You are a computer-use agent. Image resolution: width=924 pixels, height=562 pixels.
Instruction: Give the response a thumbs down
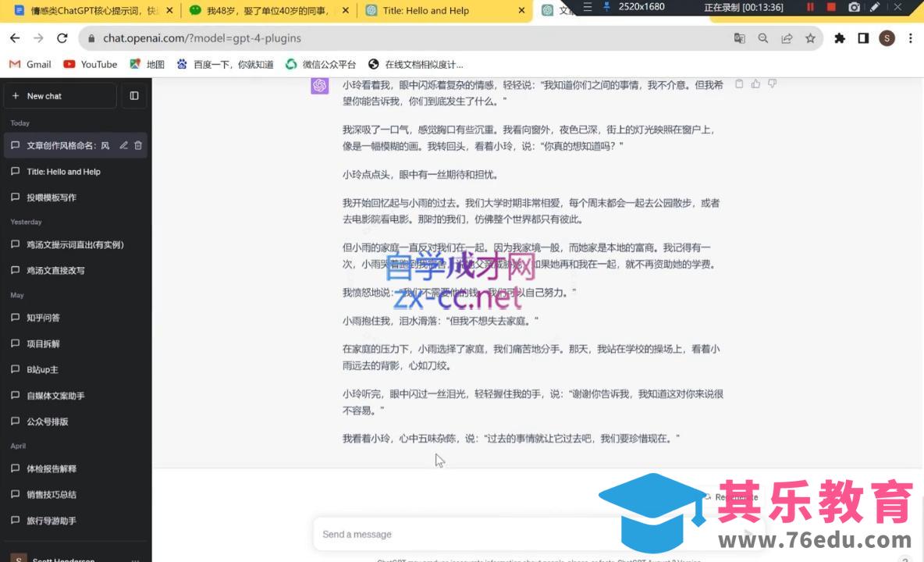click(x=772, y=84)
